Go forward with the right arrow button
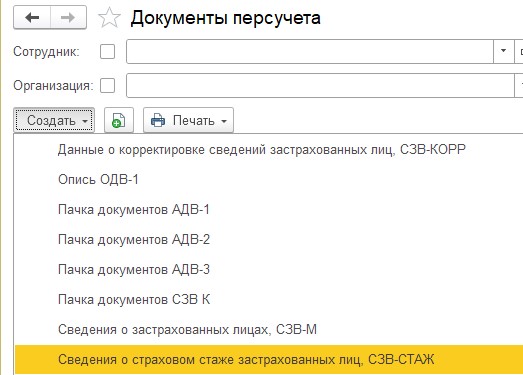Viewport: 523px width, 375px height. point(68,17)
